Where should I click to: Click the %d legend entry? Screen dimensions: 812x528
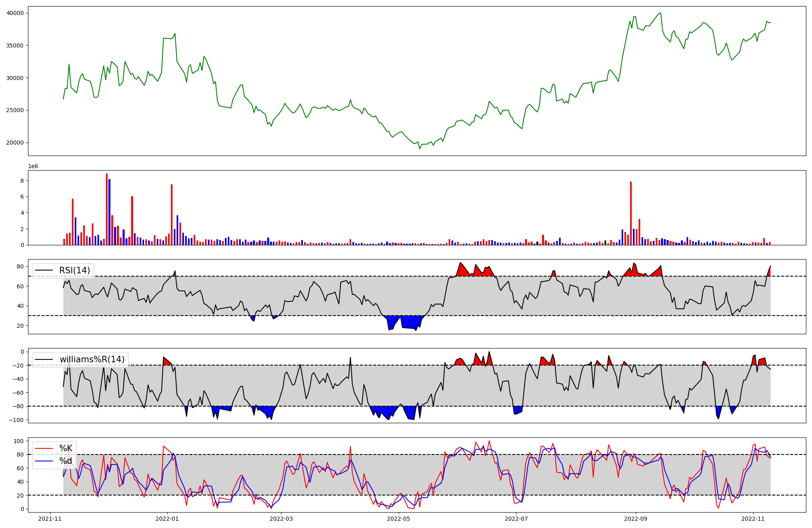(x=65, y=461)
